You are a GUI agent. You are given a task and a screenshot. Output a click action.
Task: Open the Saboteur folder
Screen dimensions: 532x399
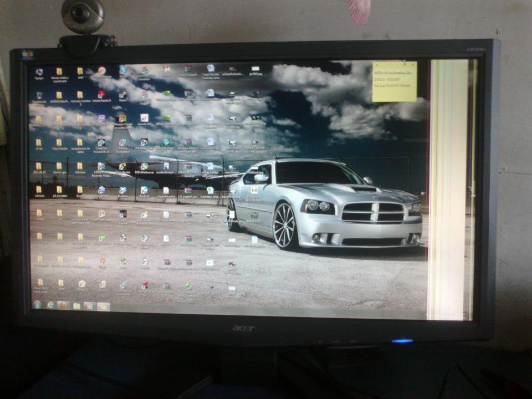click(x=80, y=168)
